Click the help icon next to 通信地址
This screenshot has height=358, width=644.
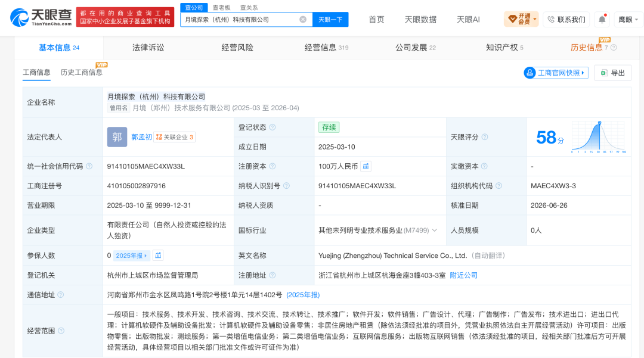coord(61,294)
